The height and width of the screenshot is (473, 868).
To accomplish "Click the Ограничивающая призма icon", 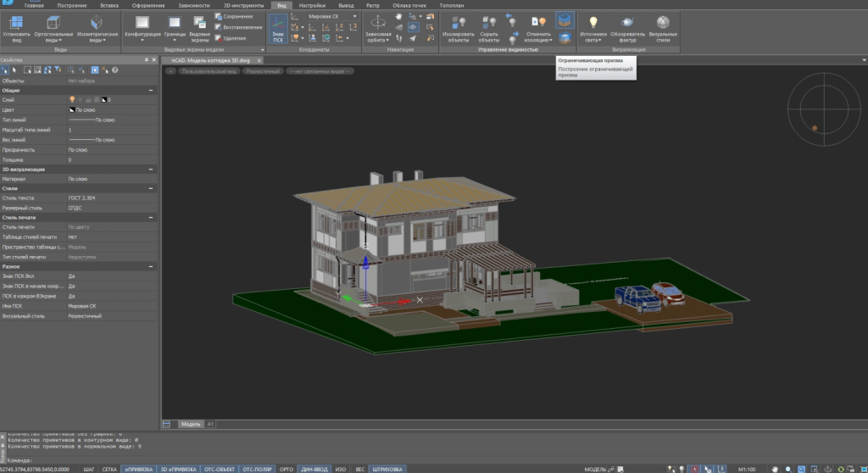I will point(565,19).
